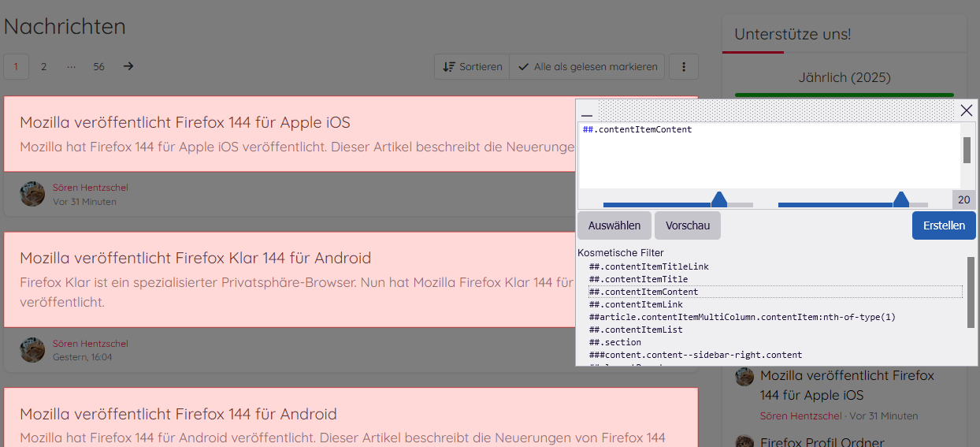Viewport: 980px width, 447px height.
Task: Click into the filter text input area
Action: pyautogui.click(x=768, y=158)
